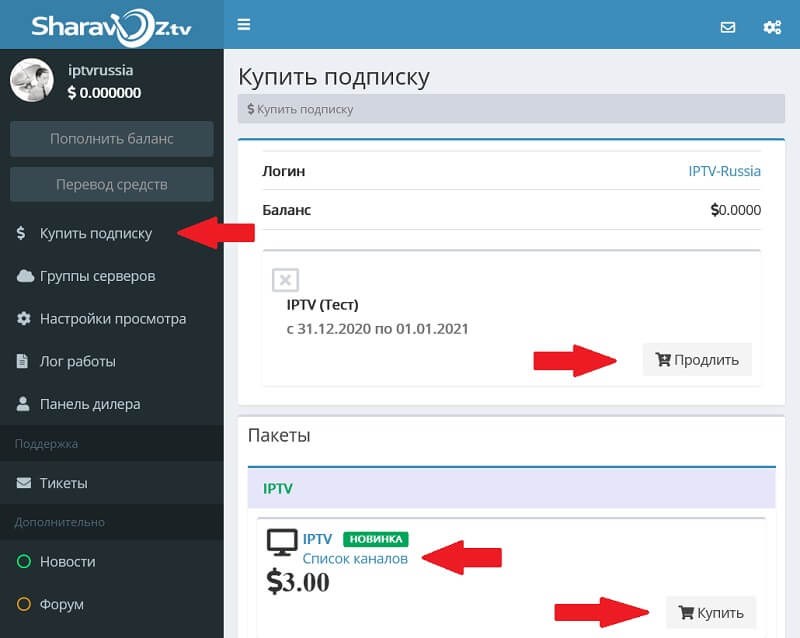Toggle the hamburger sidebar menu icon
Image resolution: width=800 pixels, height=638 pixels.
pyautogui.click(x=244, y=25)
